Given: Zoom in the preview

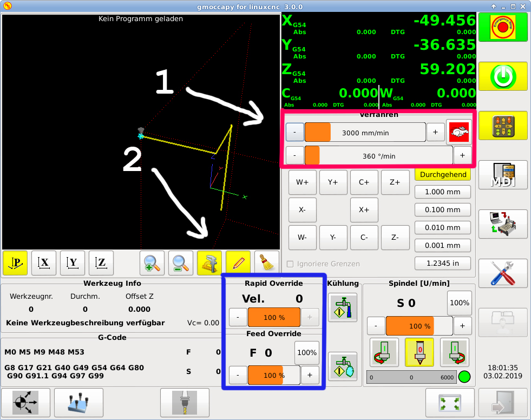Looking at the screenshot, I should click(x=152, y=263).
